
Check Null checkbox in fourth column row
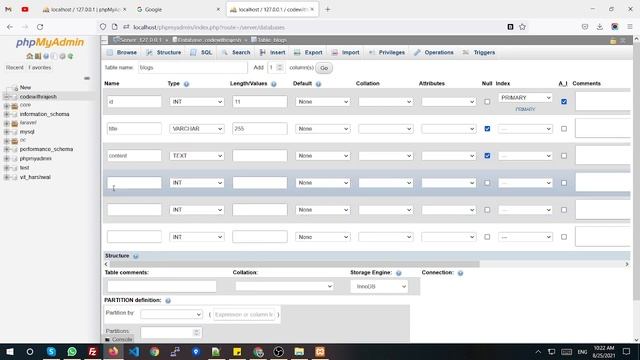click(x=487, y=183)
